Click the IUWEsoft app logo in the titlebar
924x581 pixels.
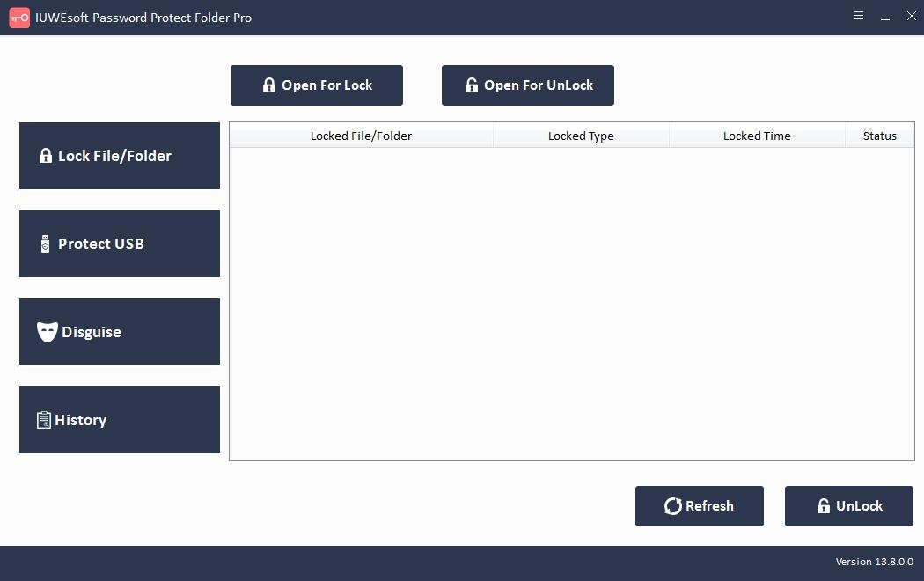point(18,17)
